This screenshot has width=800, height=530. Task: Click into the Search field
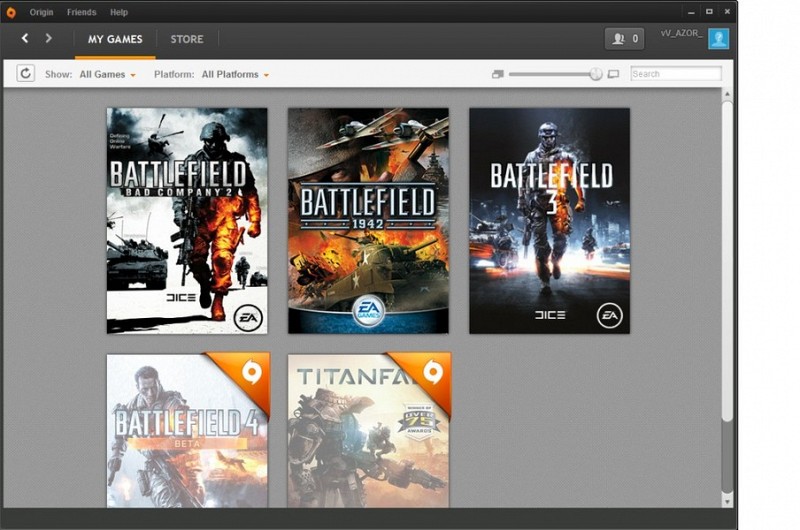tap(676, 74)
